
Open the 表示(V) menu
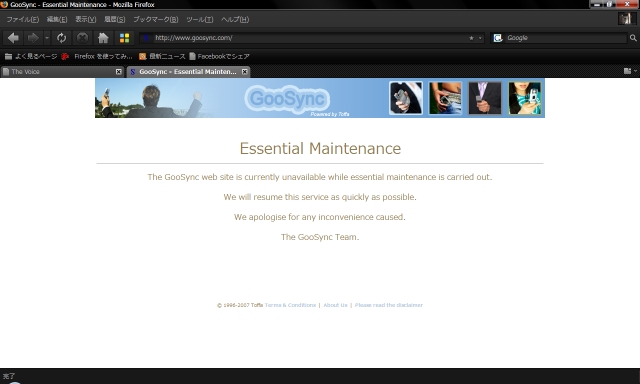(x=85, y=19)
